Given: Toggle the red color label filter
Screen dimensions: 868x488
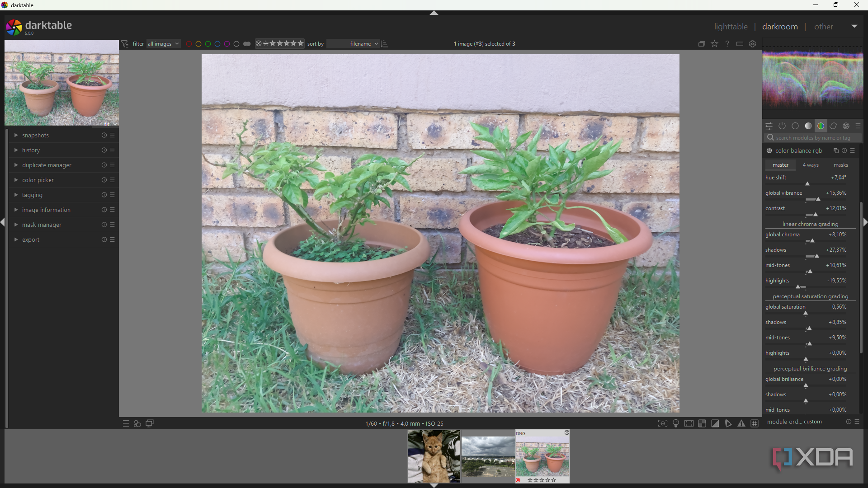Looking at the screenshot, I should click(189, 44).
